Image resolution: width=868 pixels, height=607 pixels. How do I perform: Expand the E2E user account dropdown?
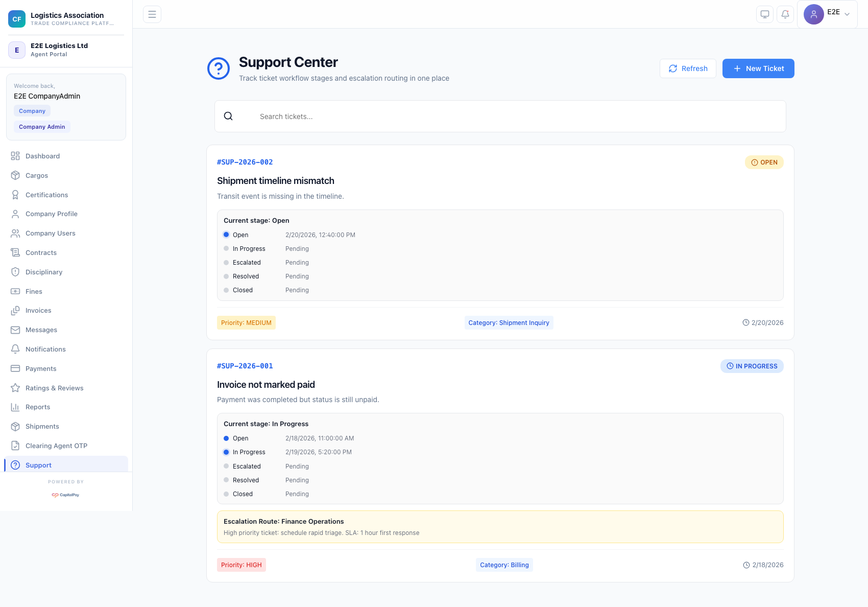pyautogui.click(x=827, y=14)
